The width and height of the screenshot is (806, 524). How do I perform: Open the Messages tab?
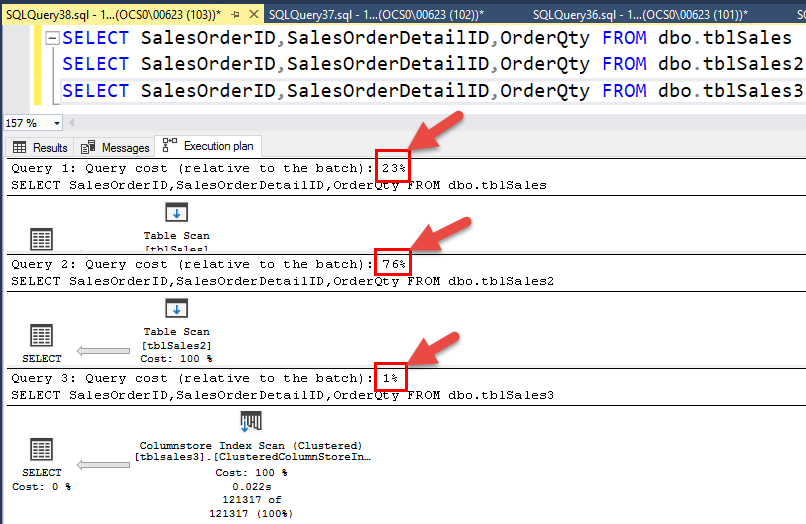click(x=115, y=148)
